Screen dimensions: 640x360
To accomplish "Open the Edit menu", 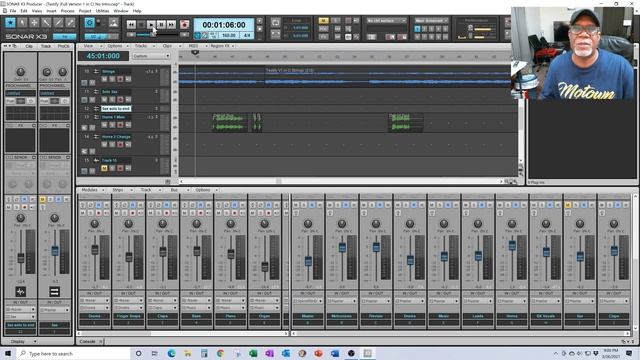I will pyautogui.click(x=24, y=11).
